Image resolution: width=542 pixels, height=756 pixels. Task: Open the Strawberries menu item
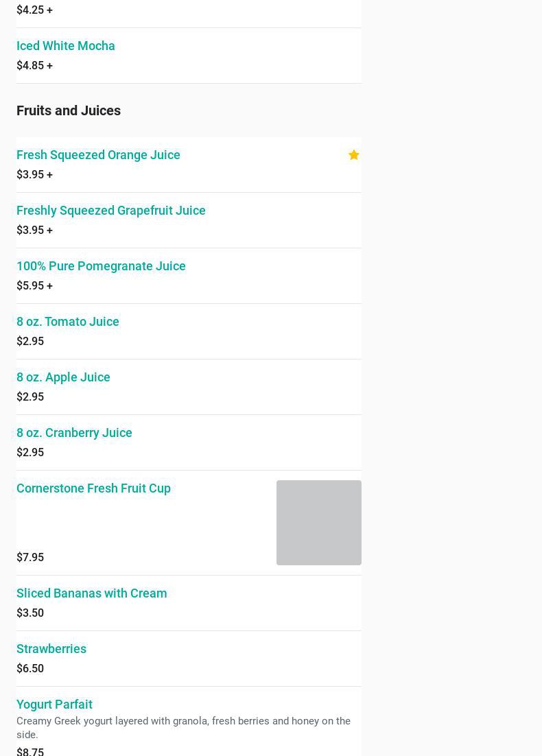coord(51,649)
